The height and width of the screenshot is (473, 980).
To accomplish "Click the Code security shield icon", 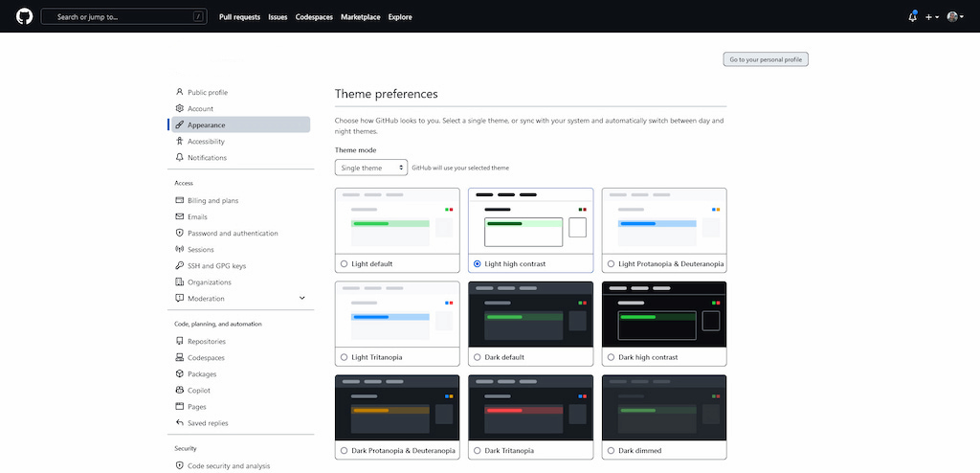I will click(179, 465).
